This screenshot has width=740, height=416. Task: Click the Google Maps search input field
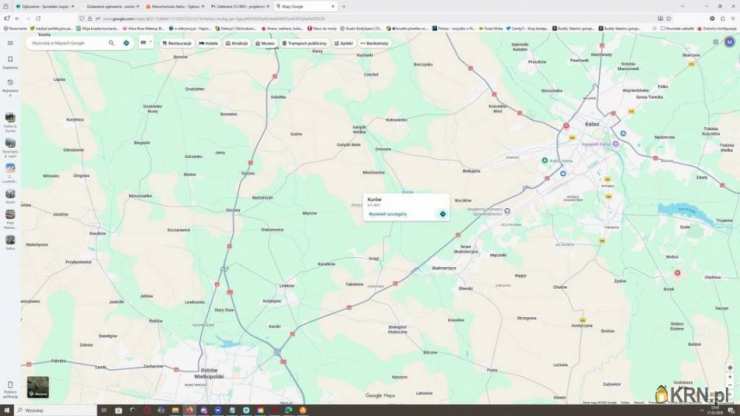[x=68, y=43]
